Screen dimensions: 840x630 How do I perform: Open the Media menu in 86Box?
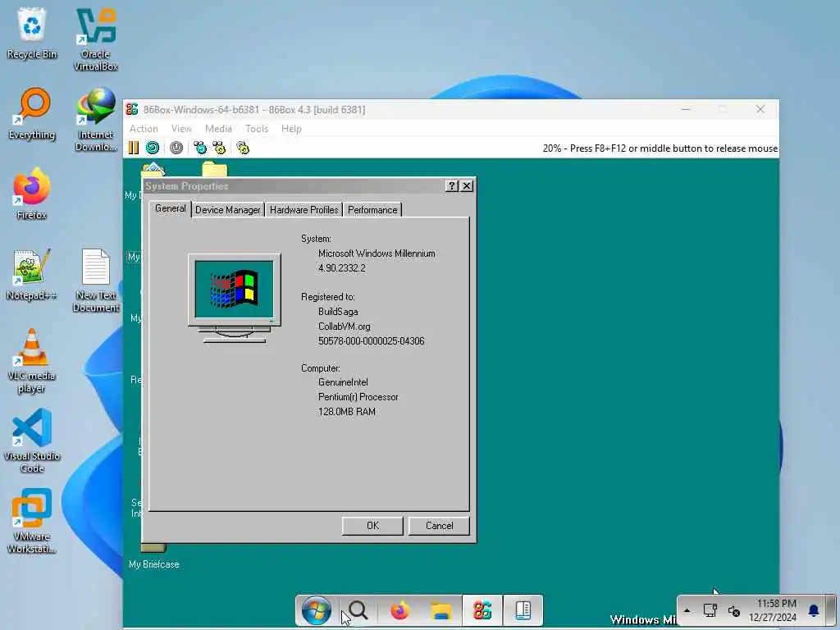(218, 129)
